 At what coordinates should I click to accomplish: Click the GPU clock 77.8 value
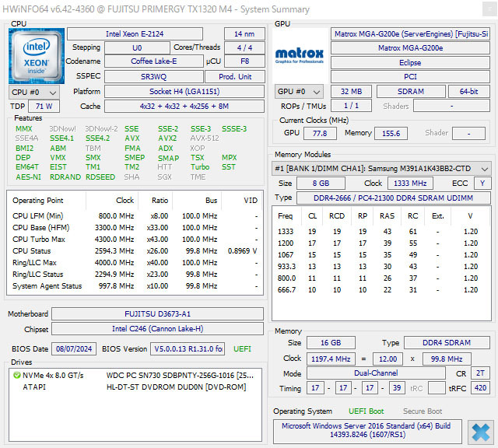pyautogui.click(x=320, y=133)
